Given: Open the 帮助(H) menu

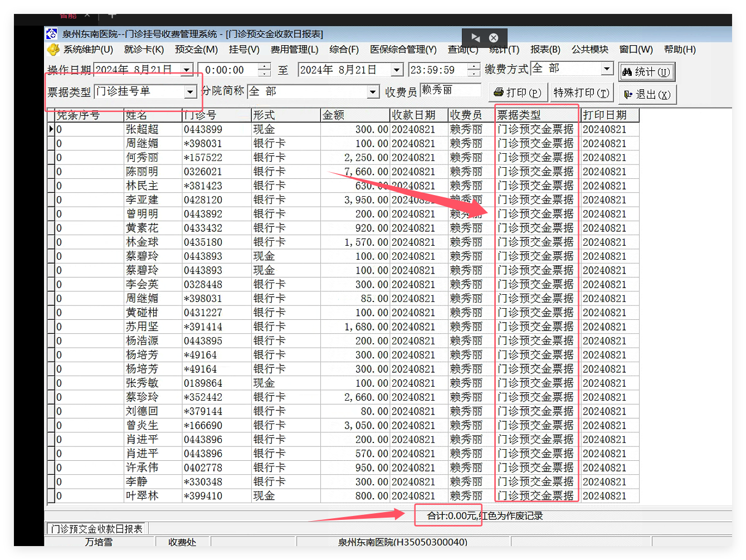Looking at the screenshot, I should [680, 50].
